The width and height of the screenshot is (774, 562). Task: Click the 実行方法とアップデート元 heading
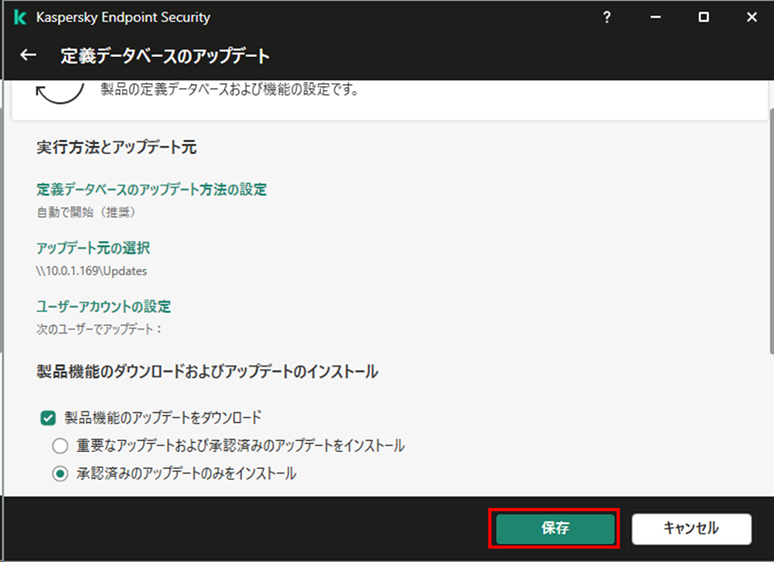click(116, 147)
